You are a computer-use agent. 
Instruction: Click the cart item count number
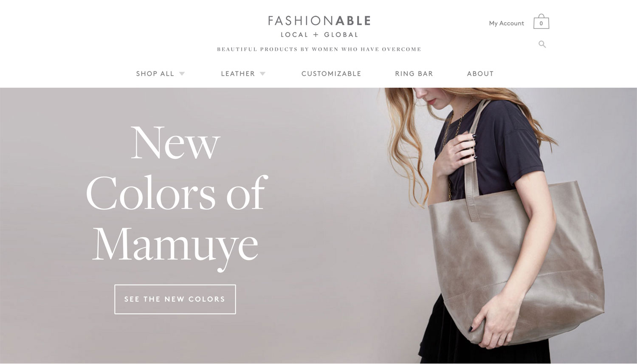[x=541, y=24]
